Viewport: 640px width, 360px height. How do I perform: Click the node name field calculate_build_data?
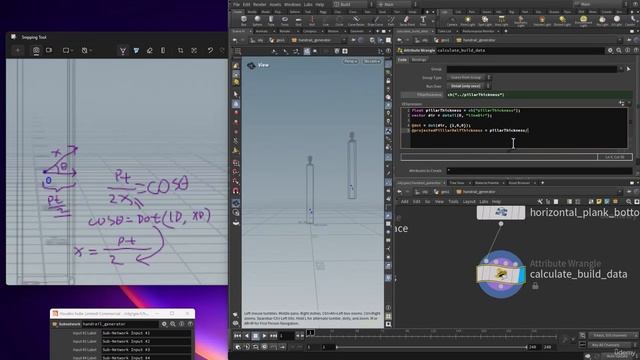520,51
